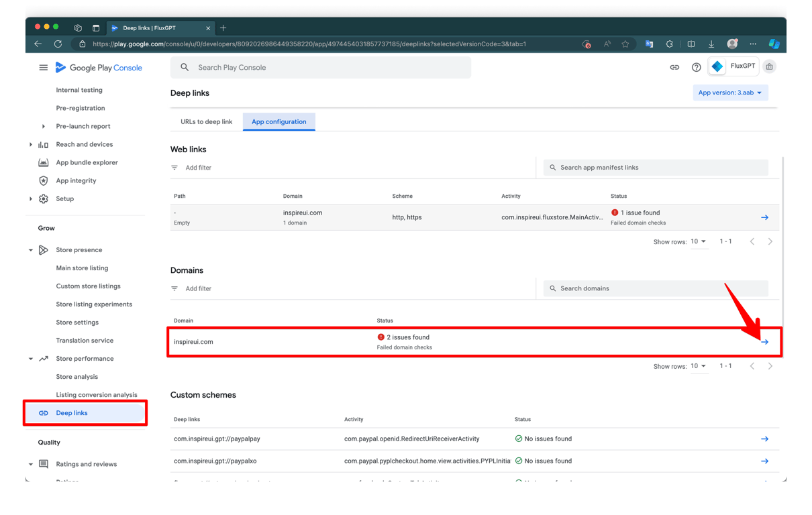Click the Google Play Console logo

coord(99,68)
